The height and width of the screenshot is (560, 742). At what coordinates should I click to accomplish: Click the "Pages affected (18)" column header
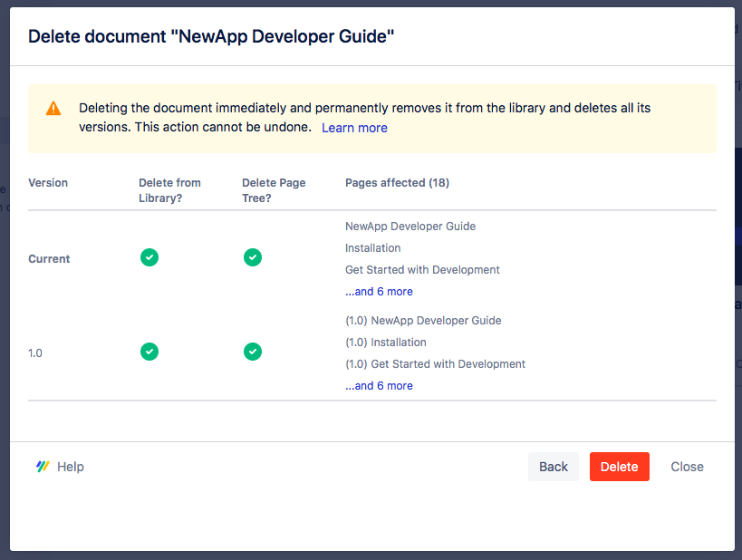397,183
